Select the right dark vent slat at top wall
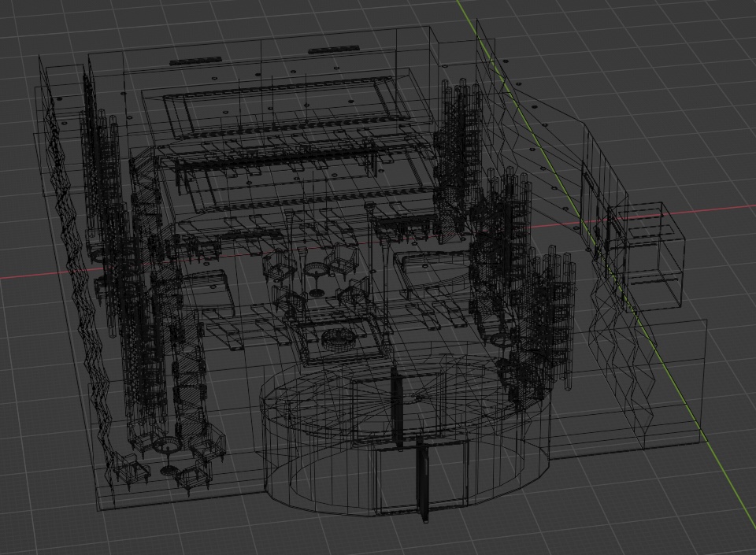 333,49
